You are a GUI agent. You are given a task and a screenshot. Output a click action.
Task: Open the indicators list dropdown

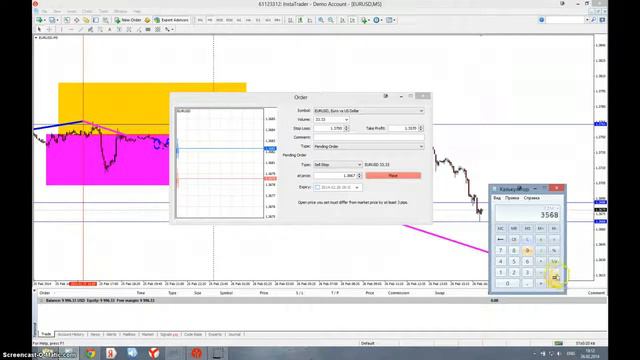coord(364,20)
